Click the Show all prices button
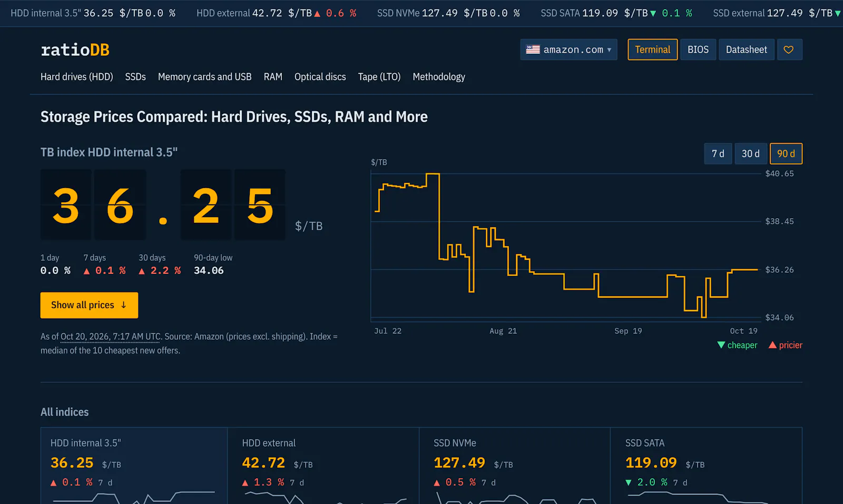Image resolution: width=843 pixels, height=504 pixels. tap(89, 305)
